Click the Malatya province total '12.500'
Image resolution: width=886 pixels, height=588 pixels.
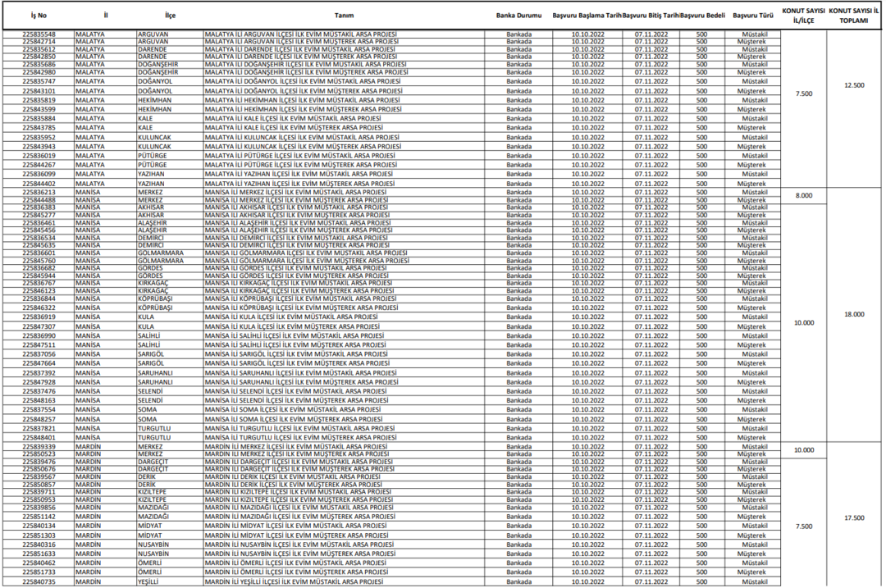click(x=854, y=85)
